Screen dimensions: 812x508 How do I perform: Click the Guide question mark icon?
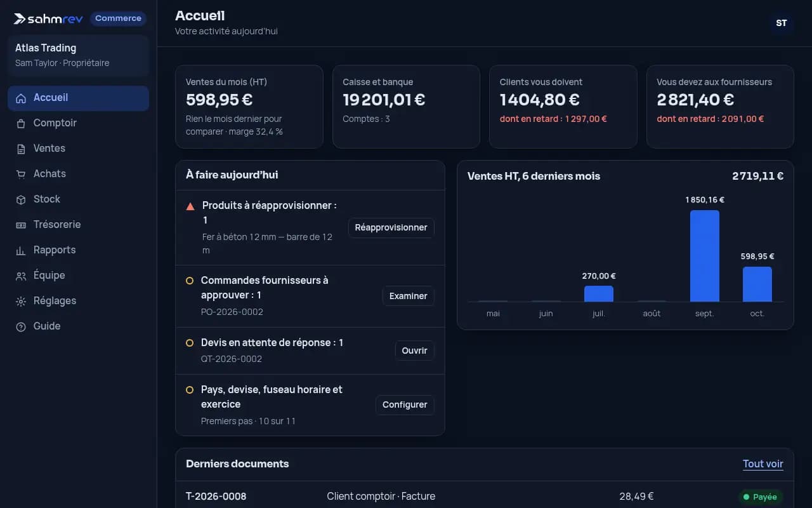[x=21, y=327]
